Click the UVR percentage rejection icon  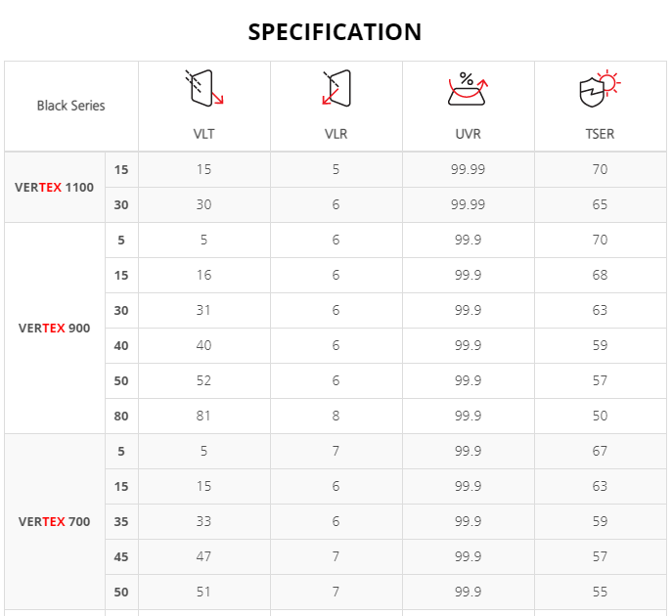(468, 89)
